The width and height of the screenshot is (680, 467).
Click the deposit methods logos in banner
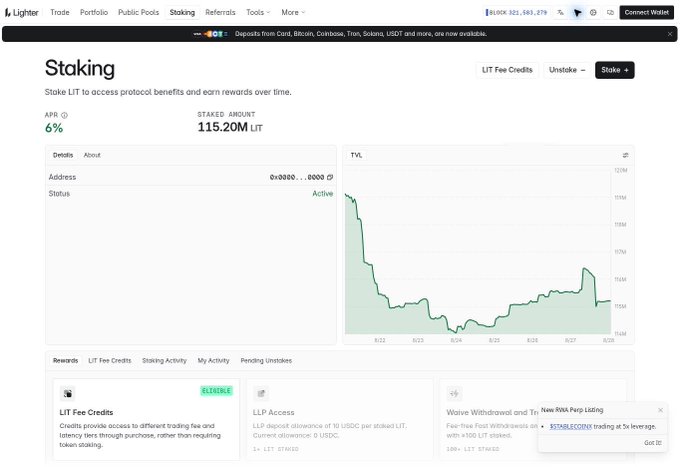click(210, 34)
